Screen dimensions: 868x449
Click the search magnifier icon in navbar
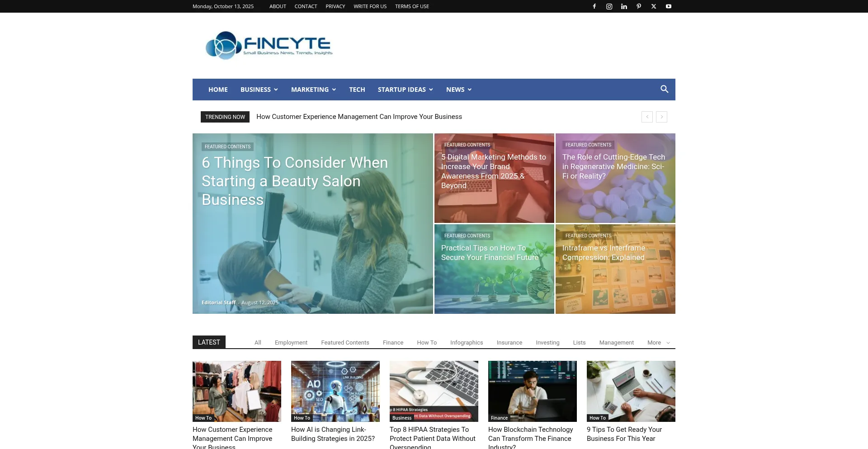(x=664, y=89)
